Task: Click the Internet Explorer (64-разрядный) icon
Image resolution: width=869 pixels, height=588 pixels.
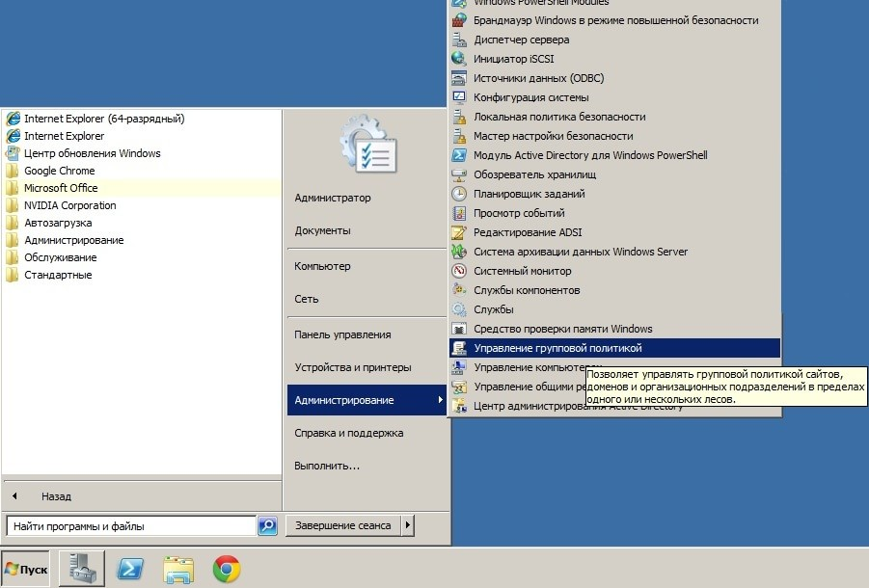Action: pyautogui.click(x=13, y=119)
